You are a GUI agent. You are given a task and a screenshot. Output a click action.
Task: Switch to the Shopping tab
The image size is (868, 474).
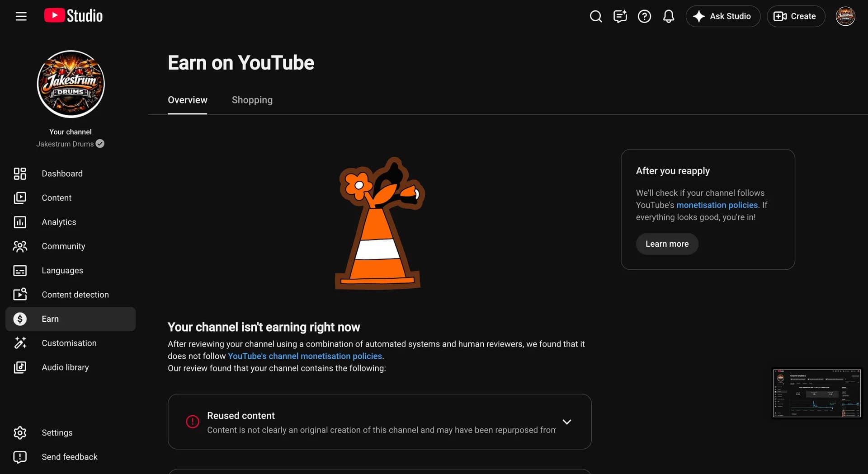[x=252, y=100]
